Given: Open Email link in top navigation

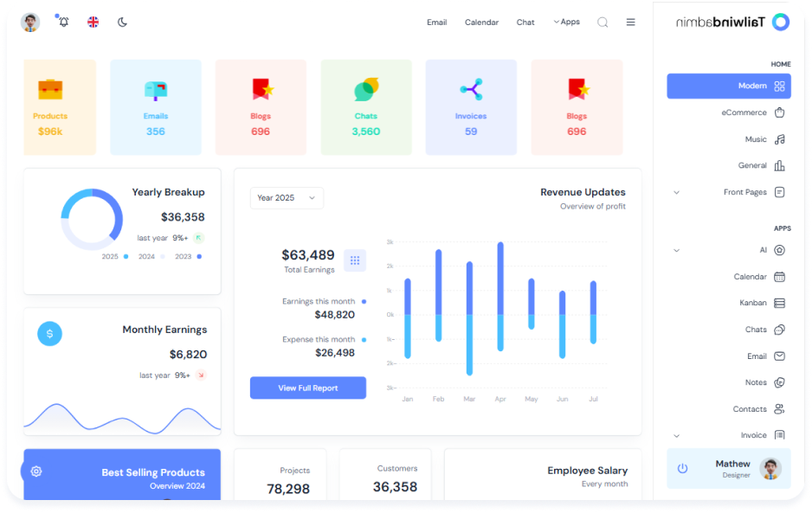Looking at the screenshot, I should pyautogui.click(x=436, y=22).
